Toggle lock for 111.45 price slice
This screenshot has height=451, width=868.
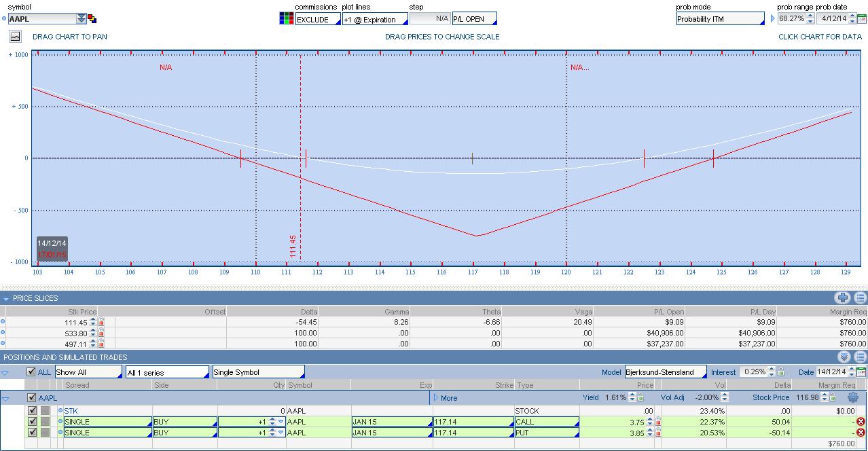pyautogui.click(x=101, y=322)
